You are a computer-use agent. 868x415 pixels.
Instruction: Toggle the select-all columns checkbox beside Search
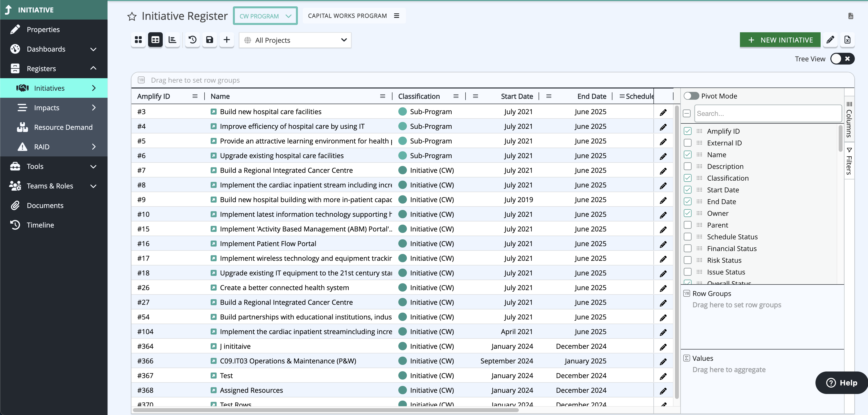[x=687, y=113]
